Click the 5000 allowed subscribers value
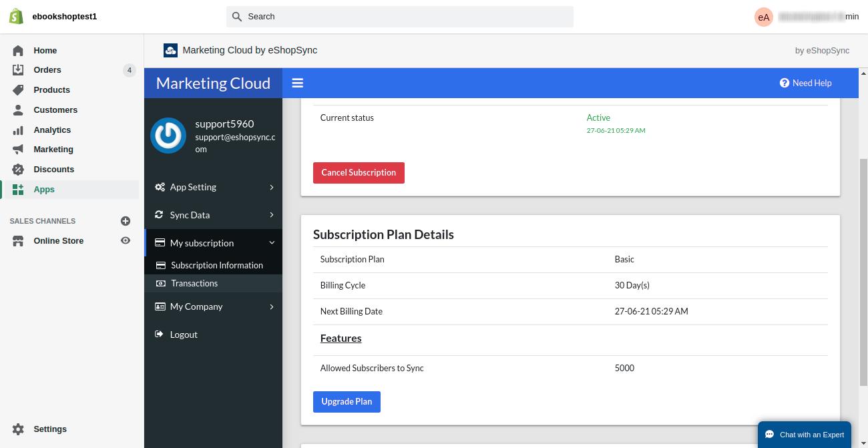Screen dimensions: 868x448 click(x=624, y=368)
